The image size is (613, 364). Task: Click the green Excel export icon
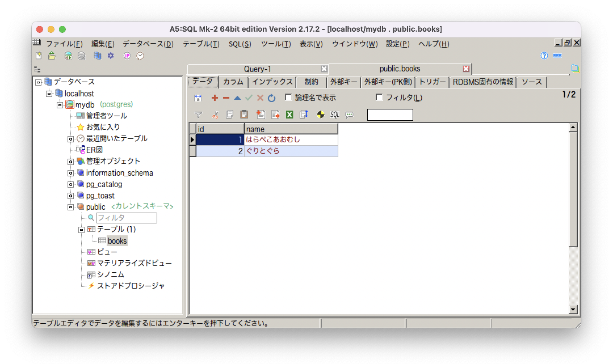pyautogui.click(x=289, y=115)
